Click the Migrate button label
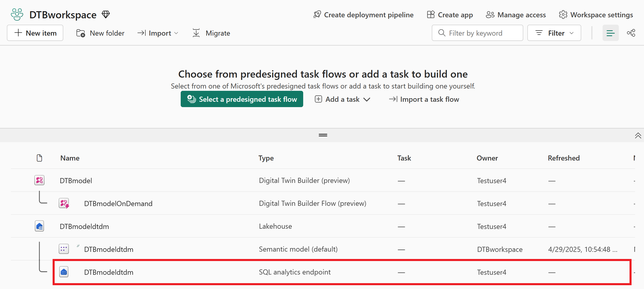 tap(218, 33)
